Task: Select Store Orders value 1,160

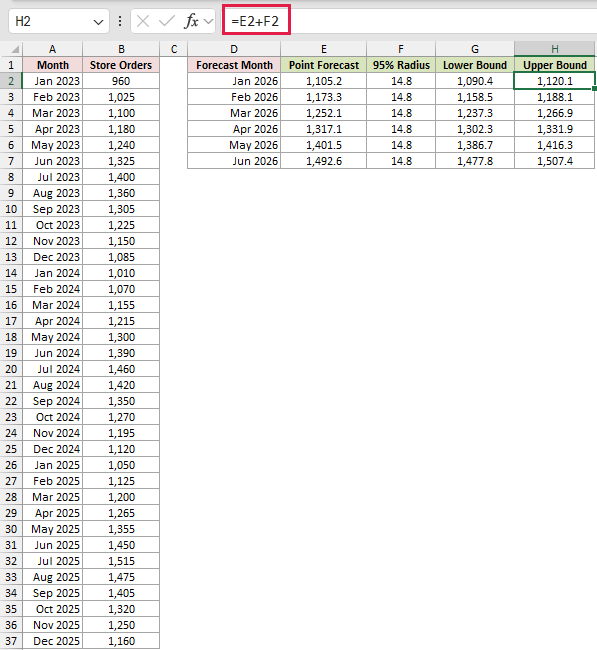Action: pos(121,641)
